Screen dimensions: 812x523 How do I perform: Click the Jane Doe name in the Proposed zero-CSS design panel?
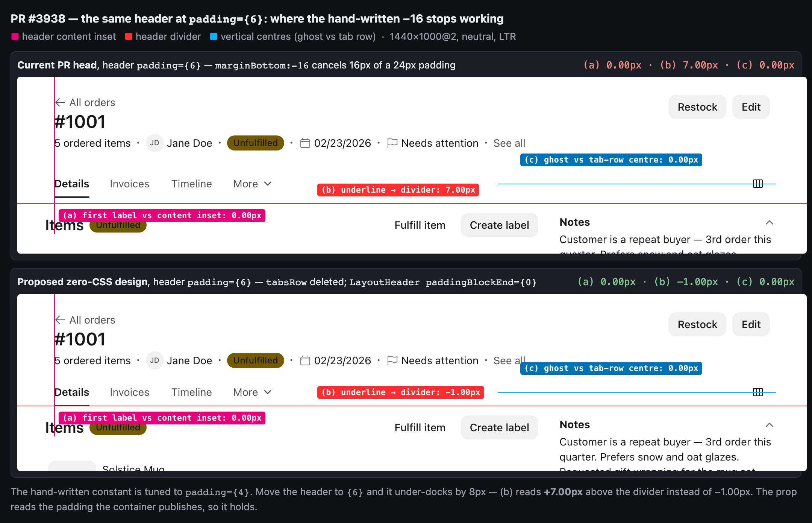(189, 361)
